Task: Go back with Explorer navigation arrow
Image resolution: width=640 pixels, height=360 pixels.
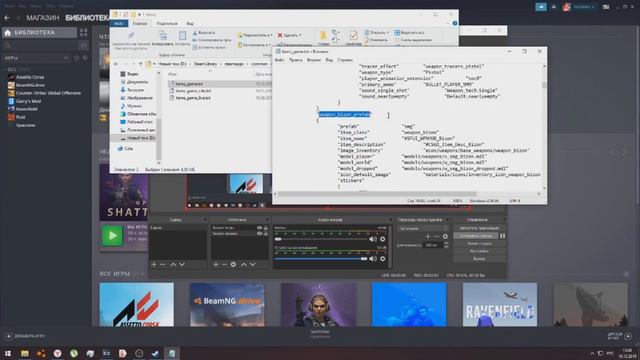Action: coord(116,64)
